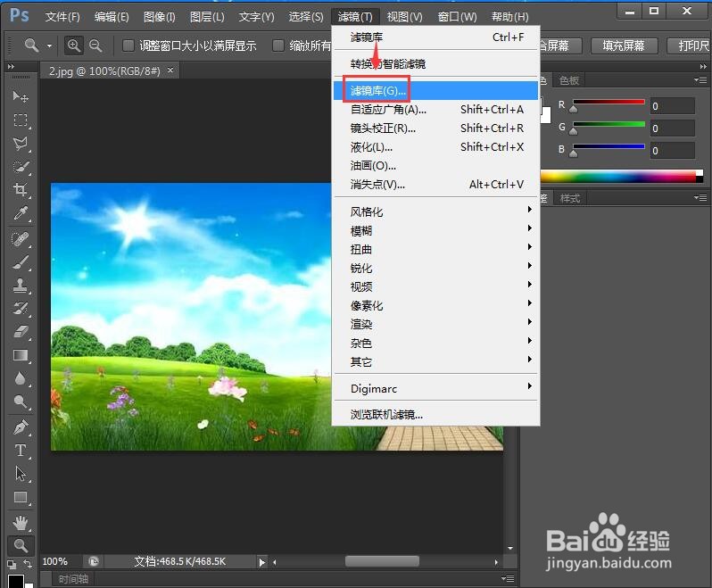
Task: Select the Horizontal Type tool
Action: 20,451
